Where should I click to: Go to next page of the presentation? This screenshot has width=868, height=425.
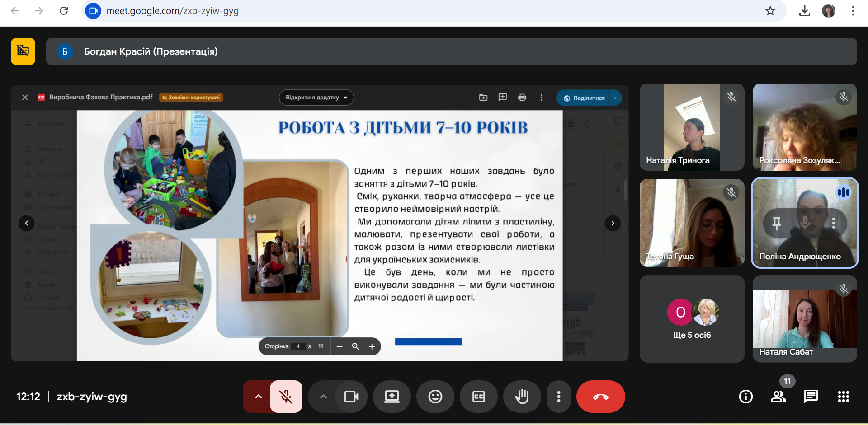tap(613, 223)
